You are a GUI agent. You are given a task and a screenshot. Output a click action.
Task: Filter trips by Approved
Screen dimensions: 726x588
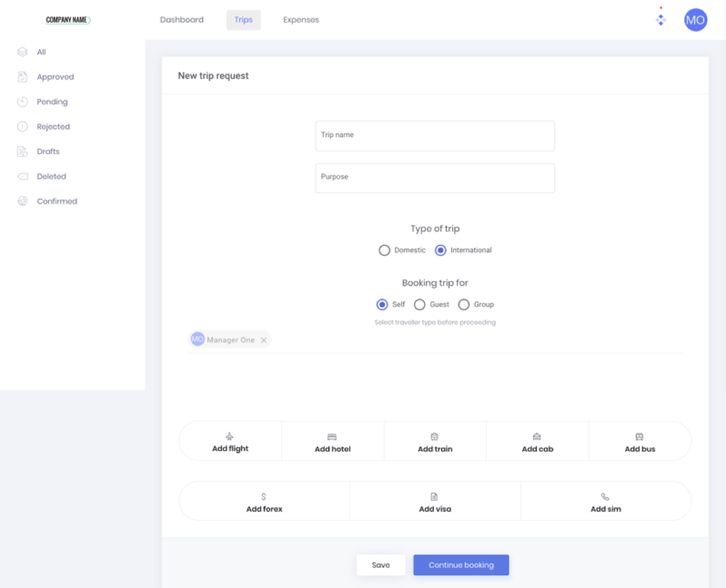[x=55, y=77]
